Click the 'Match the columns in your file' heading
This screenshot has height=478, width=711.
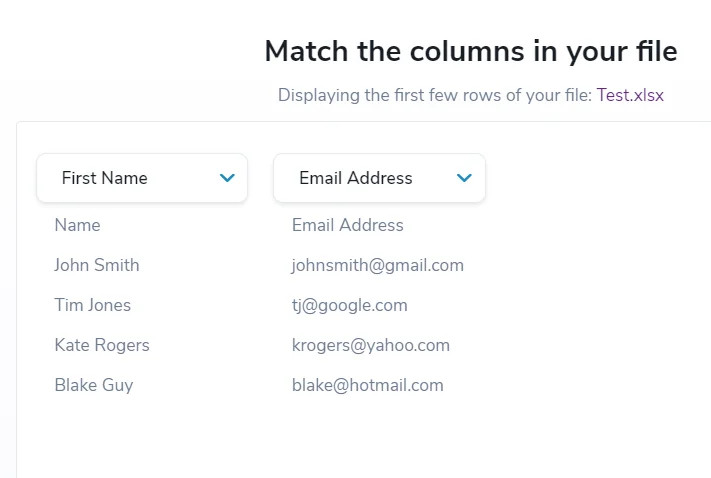click(470, 52)
